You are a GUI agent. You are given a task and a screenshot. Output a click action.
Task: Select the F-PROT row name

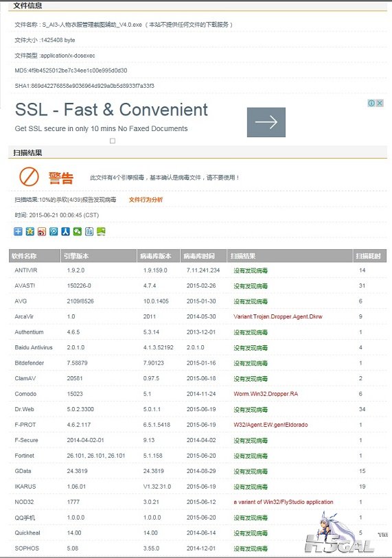point(25,425)
